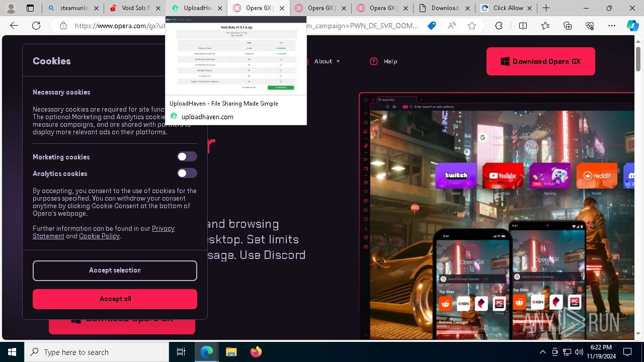Click the Accept all cookies button
The height and width of the screenshot is (362, 644).
(115, 299)
